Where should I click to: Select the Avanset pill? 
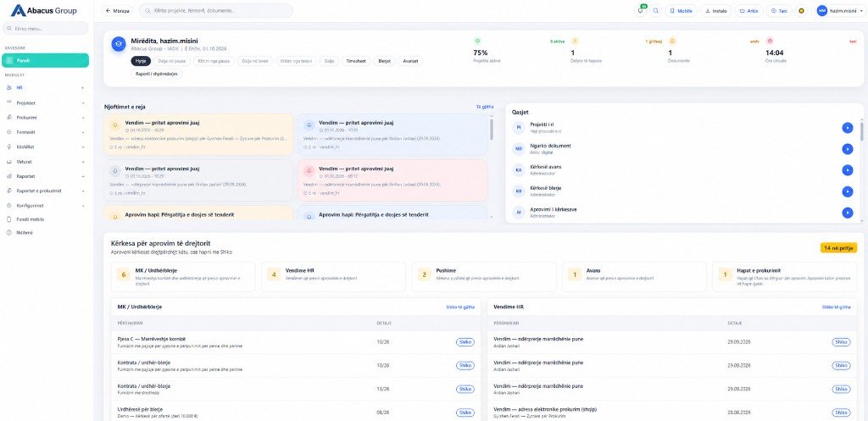[x=410, y=61]
